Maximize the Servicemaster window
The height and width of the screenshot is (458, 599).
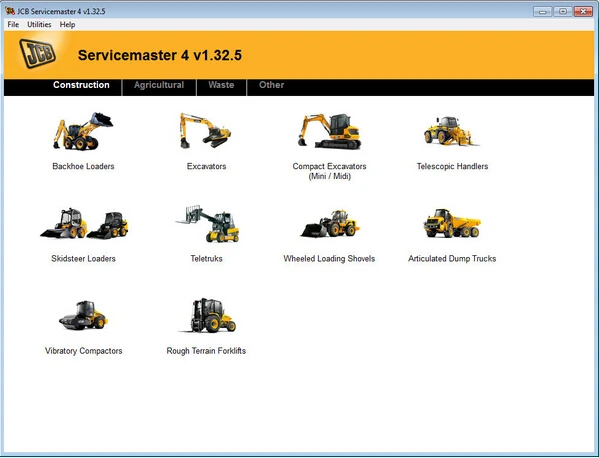coord(563,11)
